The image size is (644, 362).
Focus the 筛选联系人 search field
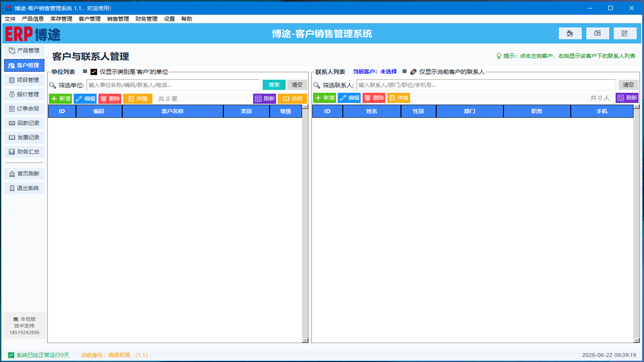(x=486, y=85)
